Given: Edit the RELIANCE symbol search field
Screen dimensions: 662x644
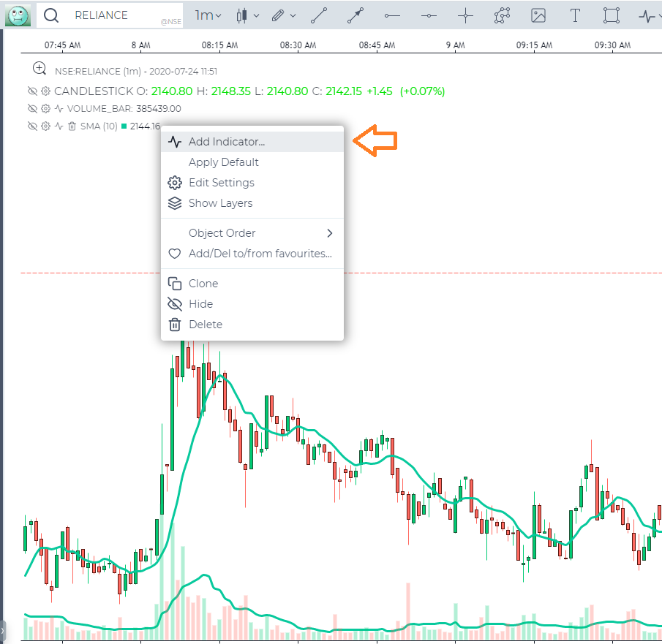Looking at the screenshot, I should point(110,15).
